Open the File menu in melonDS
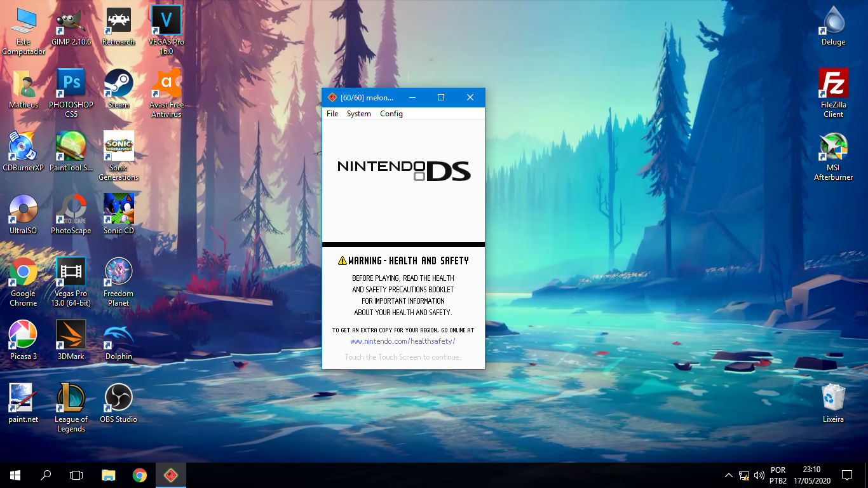 click(x=332, y=114)
